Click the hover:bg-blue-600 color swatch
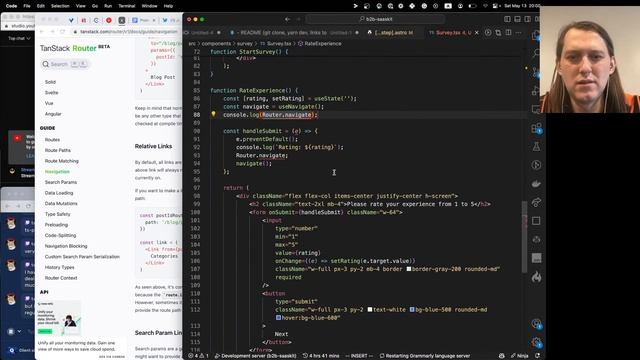The image size is (640, 360). (278, 318)
